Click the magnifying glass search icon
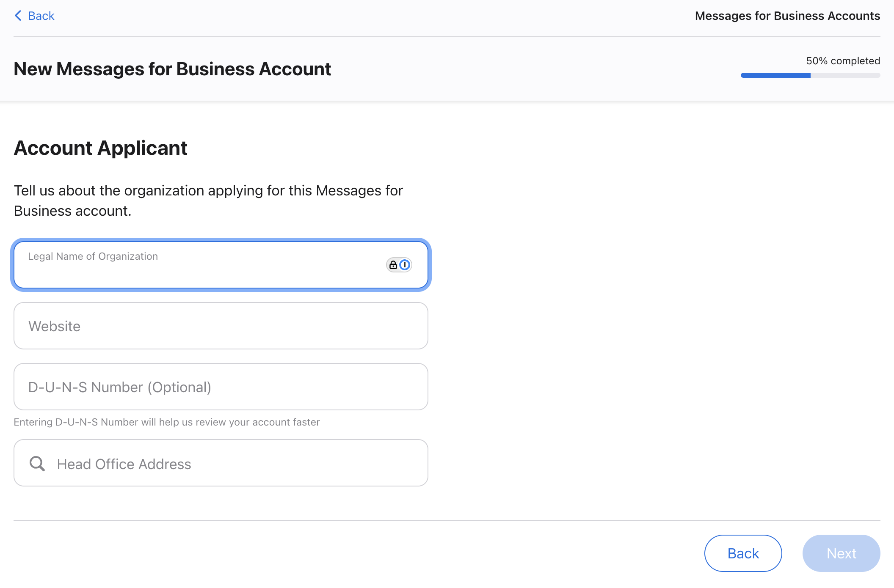 pyautogui.click(x=37, y=464)
